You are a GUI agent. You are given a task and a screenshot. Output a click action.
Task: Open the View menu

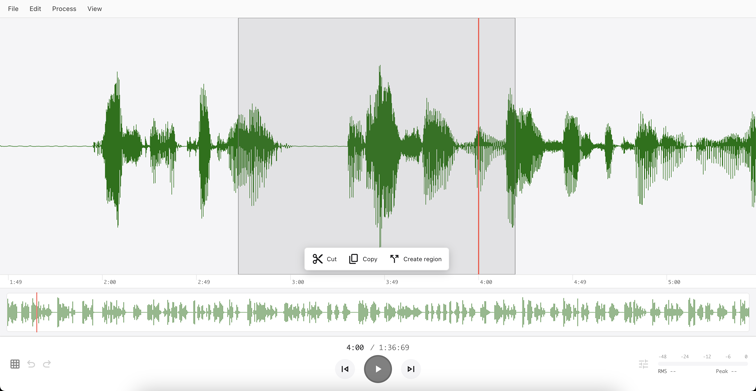click(94, 9)
